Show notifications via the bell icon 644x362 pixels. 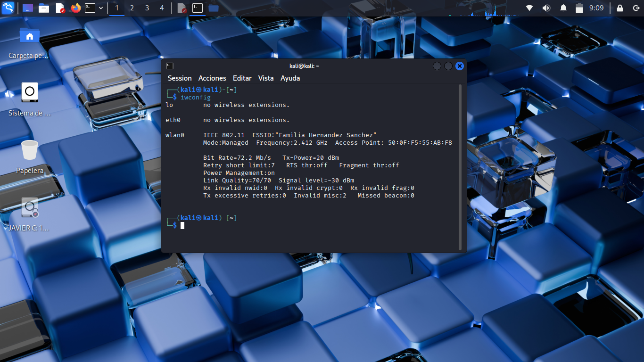pyautogui.click(x=563, y=8)
